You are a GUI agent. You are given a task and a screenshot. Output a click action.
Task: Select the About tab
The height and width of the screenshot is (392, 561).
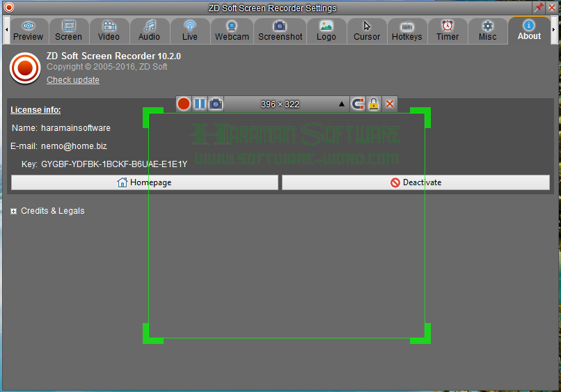(529, 31)
